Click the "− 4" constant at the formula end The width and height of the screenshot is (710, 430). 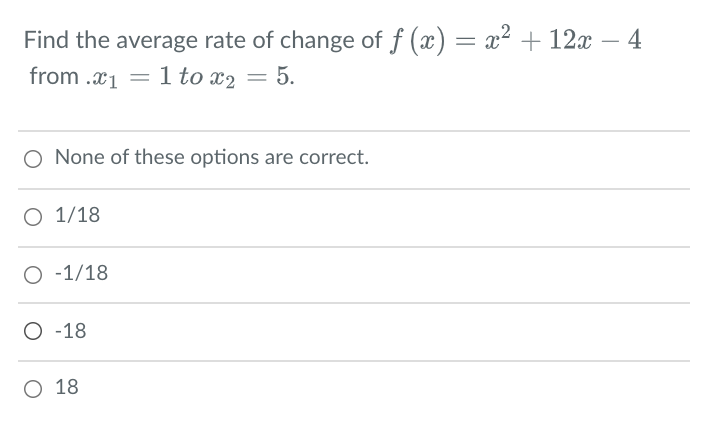click(624, 40)
